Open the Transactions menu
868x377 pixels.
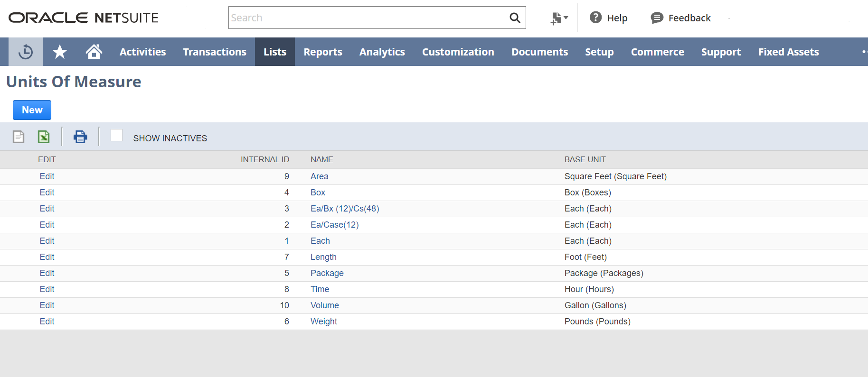[215, 52]
